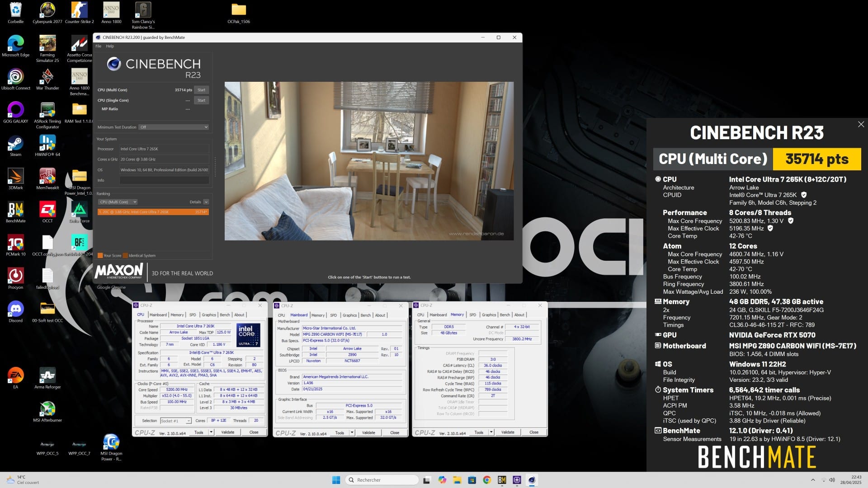Viewport: 868px width, 488px height.
Task: Open the Bench tab in the CPU-Z window showing the Memory tab
Action: [x=505, y=315]
